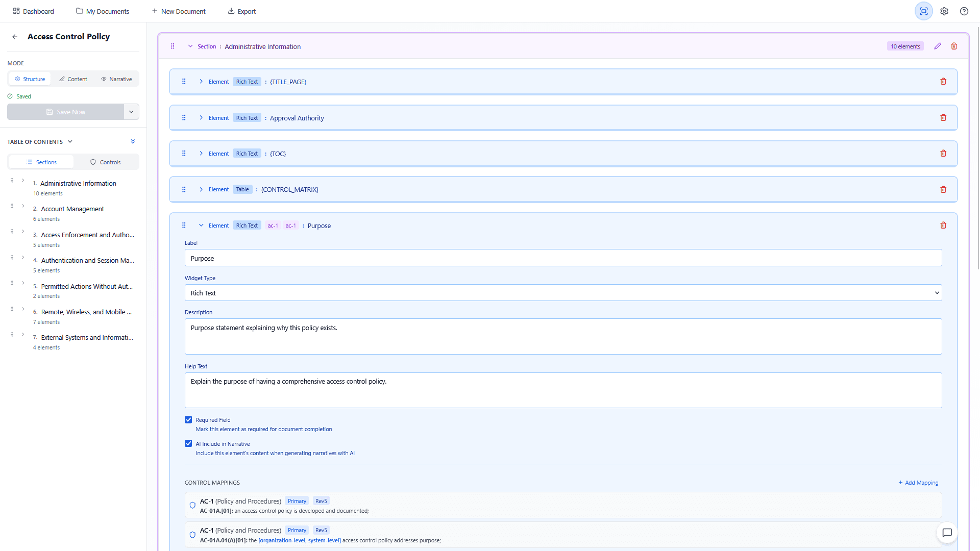Go back using arrow next to Access Control Policy

point(14,37)
